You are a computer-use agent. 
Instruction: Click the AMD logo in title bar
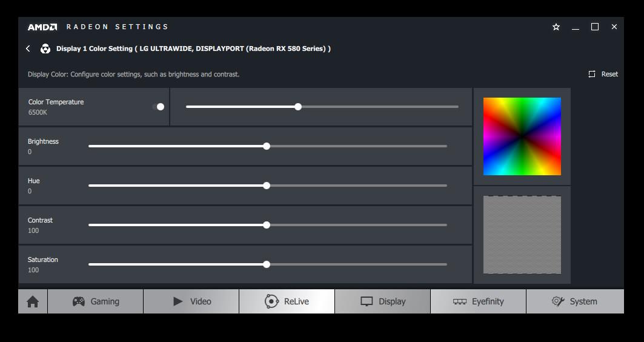click(x=42, y=27)
